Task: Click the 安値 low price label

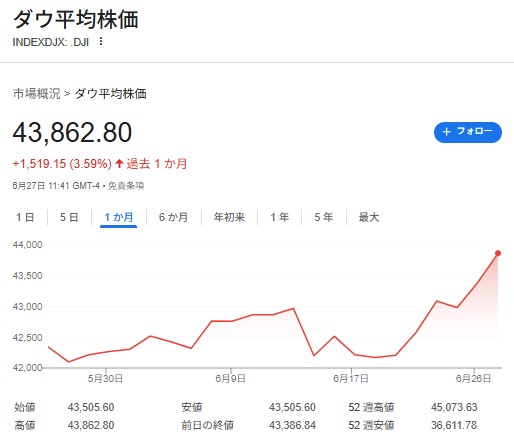Action: click(192, 407)
